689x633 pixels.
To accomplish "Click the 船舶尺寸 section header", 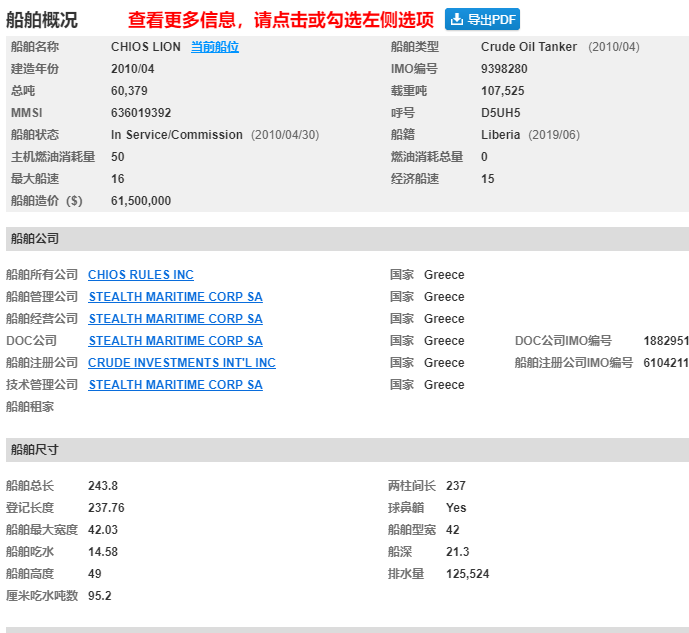I will [x=347, y=450].
